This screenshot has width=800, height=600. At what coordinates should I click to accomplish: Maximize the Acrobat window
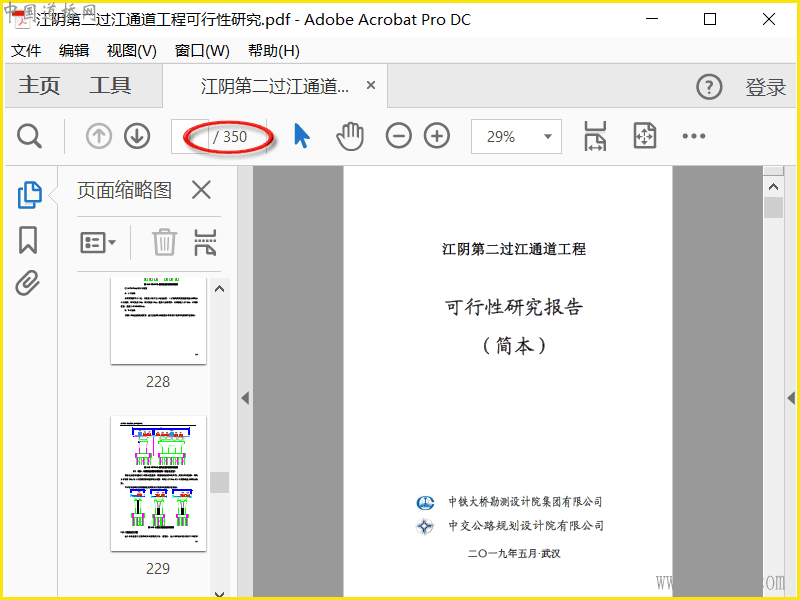tap(710, 19)
